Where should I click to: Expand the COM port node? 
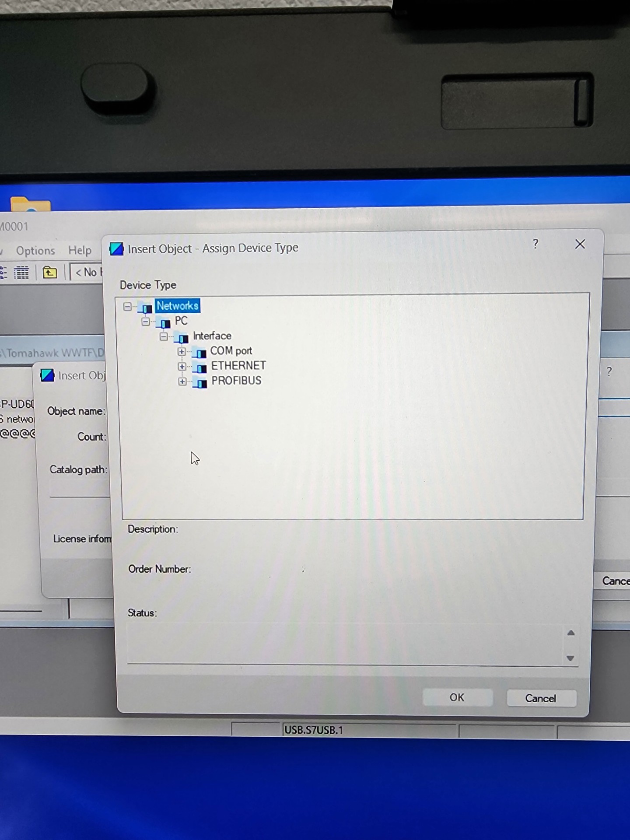[x=182, y=351]
